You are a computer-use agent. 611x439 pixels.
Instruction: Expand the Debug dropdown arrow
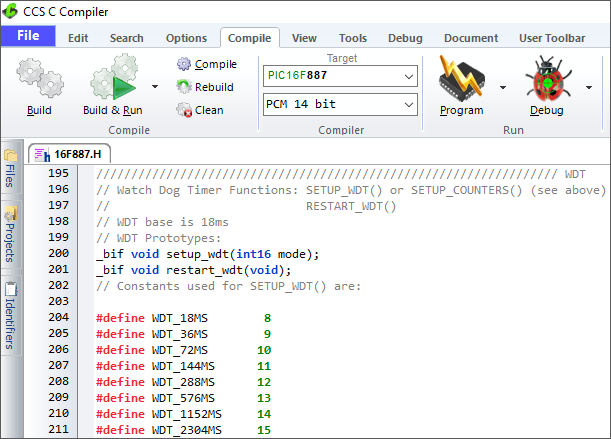point(589,87)
